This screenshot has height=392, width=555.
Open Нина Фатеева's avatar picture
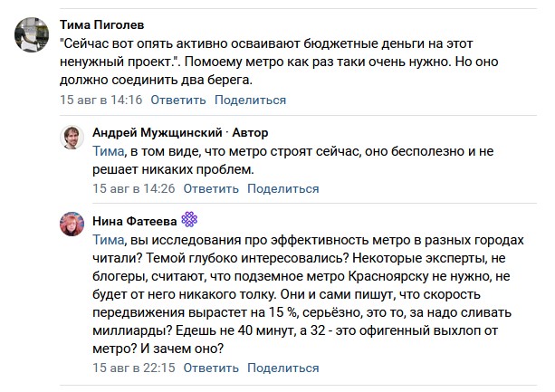pos(72,224)
